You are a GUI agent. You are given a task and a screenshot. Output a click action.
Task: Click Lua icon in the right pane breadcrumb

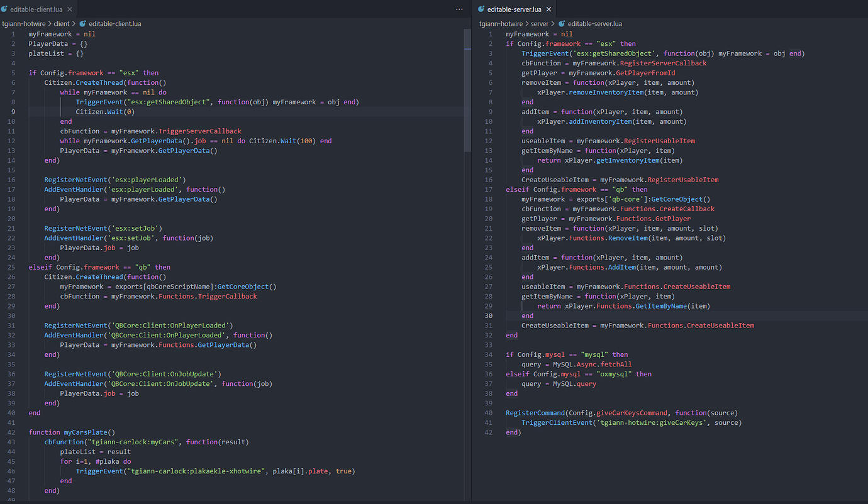click(x=562, y=23)
